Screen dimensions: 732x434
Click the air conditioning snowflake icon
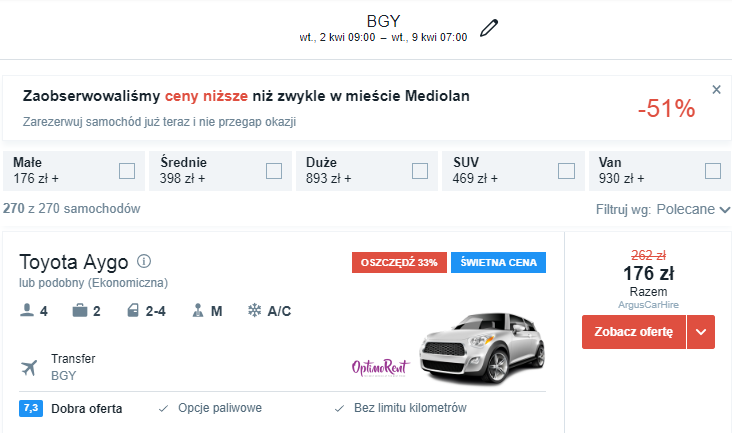(x=254, y=310)
